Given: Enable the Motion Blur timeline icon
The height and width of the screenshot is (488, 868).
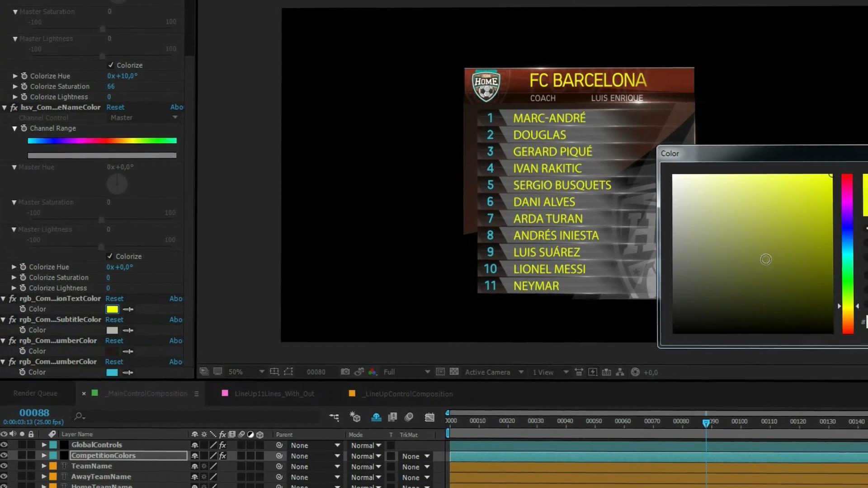Looking at the screenshot, I should [409, 417].
